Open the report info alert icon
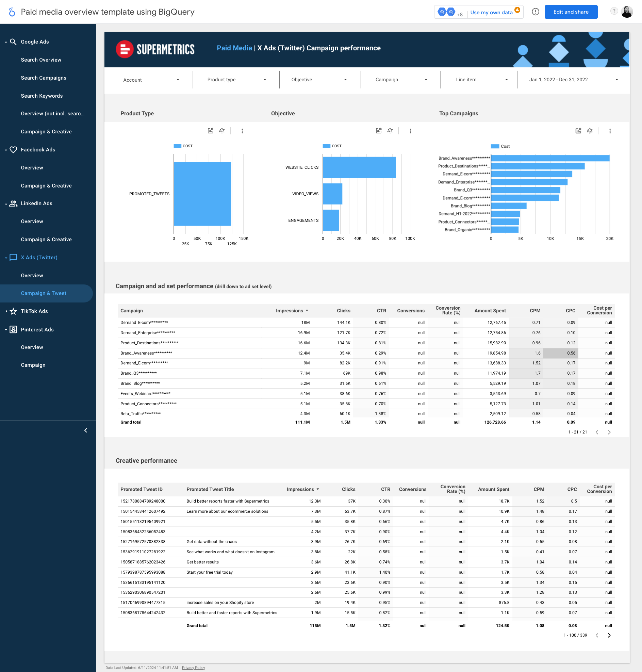This screenshot has width=642, height=672. (x=535, y=12)
